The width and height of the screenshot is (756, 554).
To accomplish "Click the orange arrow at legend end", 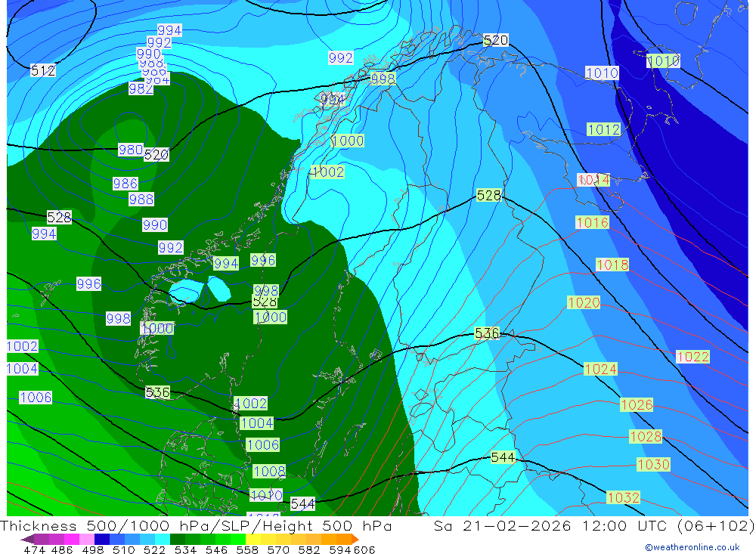I will coord(355,539).
